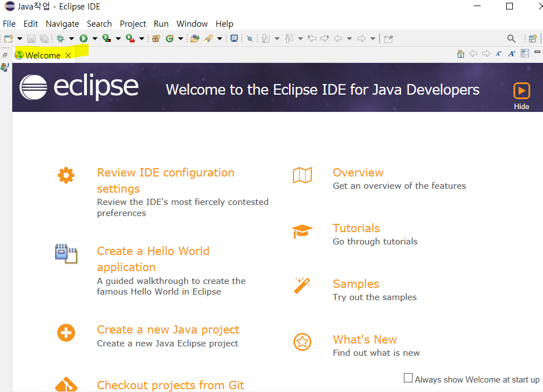Click Checkout projects from Git link
The height and width of the screenshot is (392, 543).
pyautogui.click(x=170, y=385)
